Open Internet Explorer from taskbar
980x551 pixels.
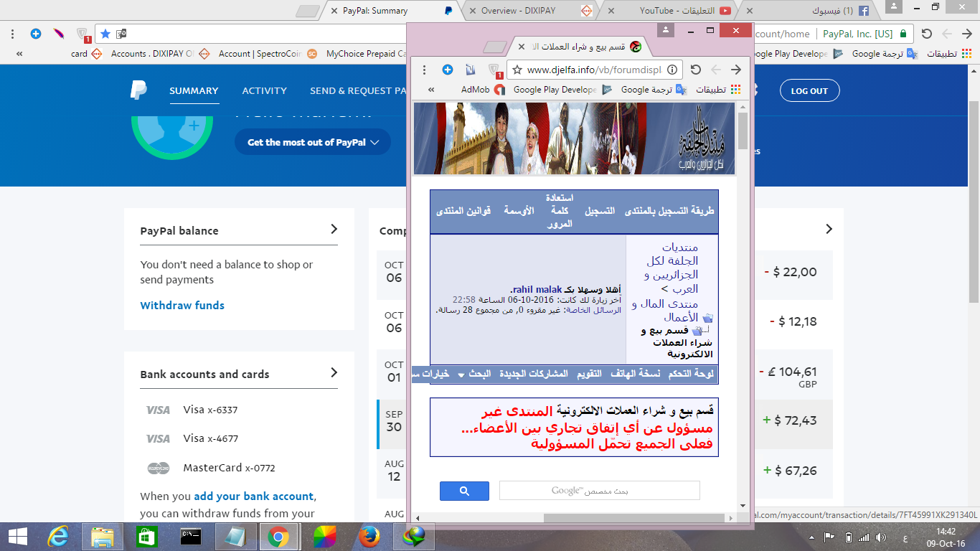pyautogui.click(x=57, y=536)
